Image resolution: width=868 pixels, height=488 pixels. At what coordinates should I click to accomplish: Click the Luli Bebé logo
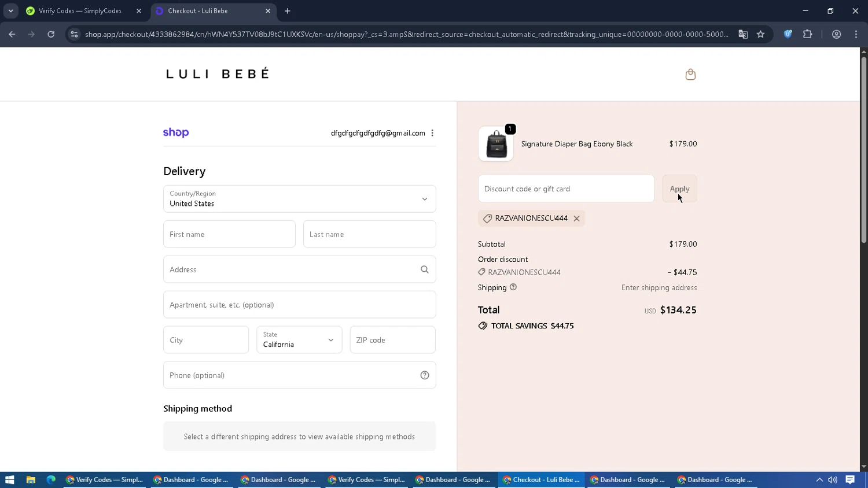pos(218,73)
